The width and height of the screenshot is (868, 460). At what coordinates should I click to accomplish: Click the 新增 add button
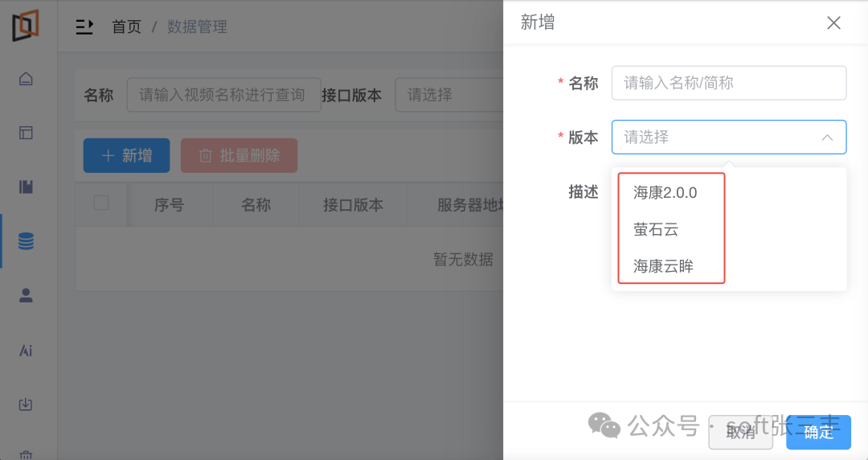click(x=126, y=155)
